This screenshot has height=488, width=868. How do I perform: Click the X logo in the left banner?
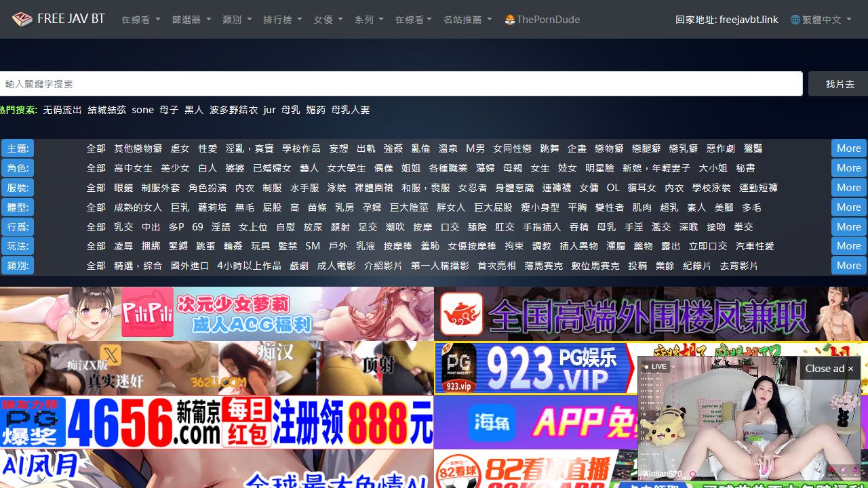(x=110, y=354)
